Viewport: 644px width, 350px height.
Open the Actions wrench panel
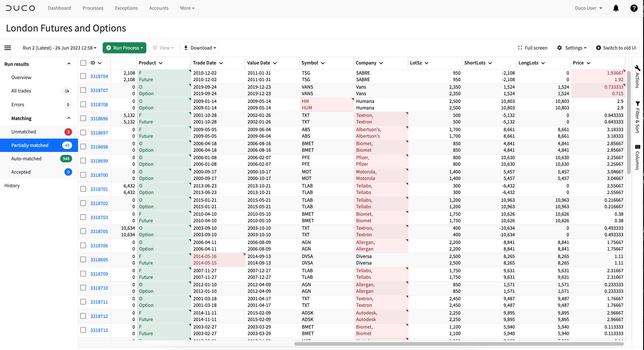click(637, 69)
